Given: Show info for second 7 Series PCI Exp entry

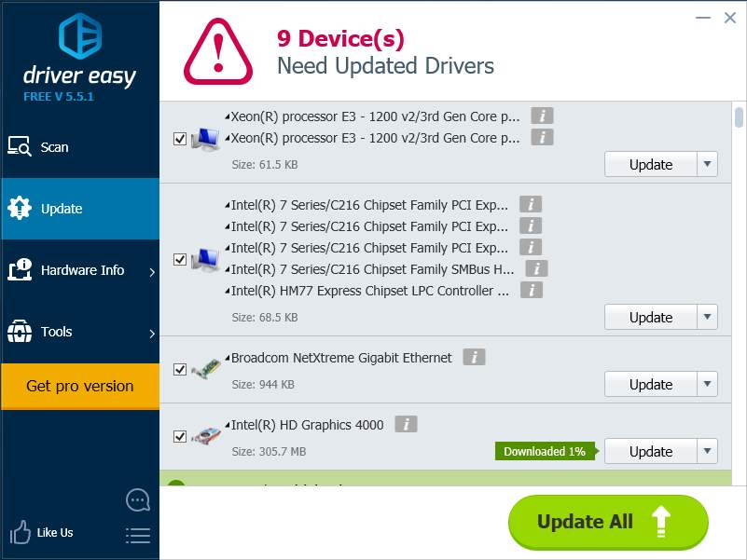Looking at the screenshot, I should click(x=531, y=225).
